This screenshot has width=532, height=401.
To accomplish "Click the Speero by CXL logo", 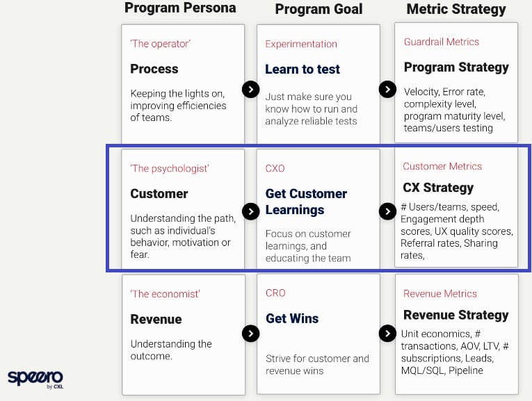I will (35, 379).
